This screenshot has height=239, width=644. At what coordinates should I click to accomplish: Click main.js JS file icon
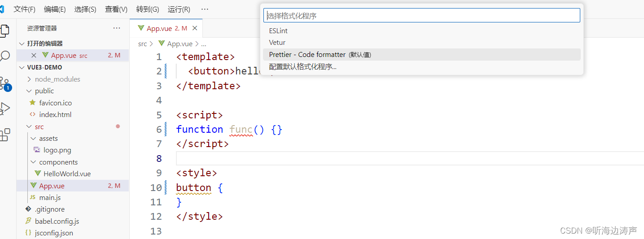pyautogui.click(x=32, y=197)
